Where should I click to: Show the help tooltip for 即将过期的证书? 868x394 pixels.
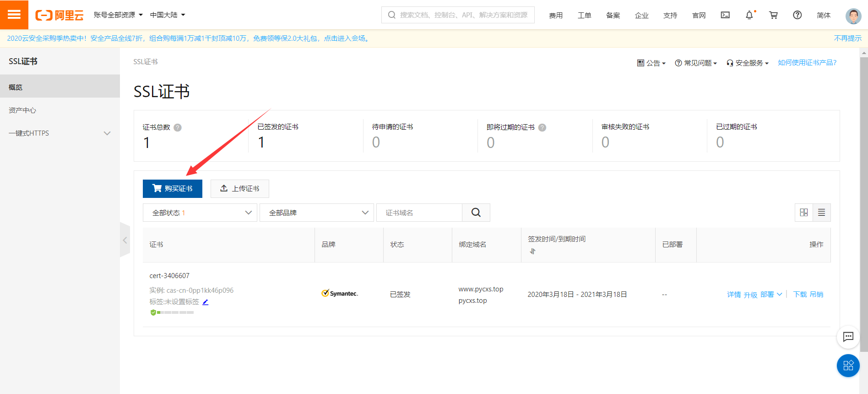tap(542, 127)
